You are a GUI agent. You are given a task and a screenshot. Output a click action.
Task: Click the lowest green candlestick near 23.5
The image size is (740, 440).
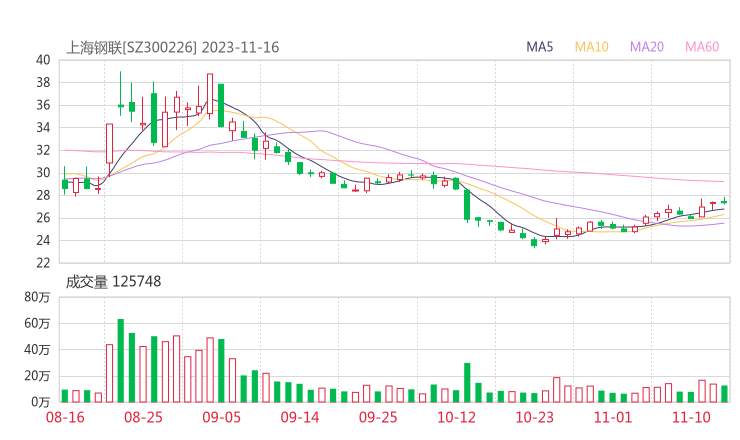(x=534, y=243)
